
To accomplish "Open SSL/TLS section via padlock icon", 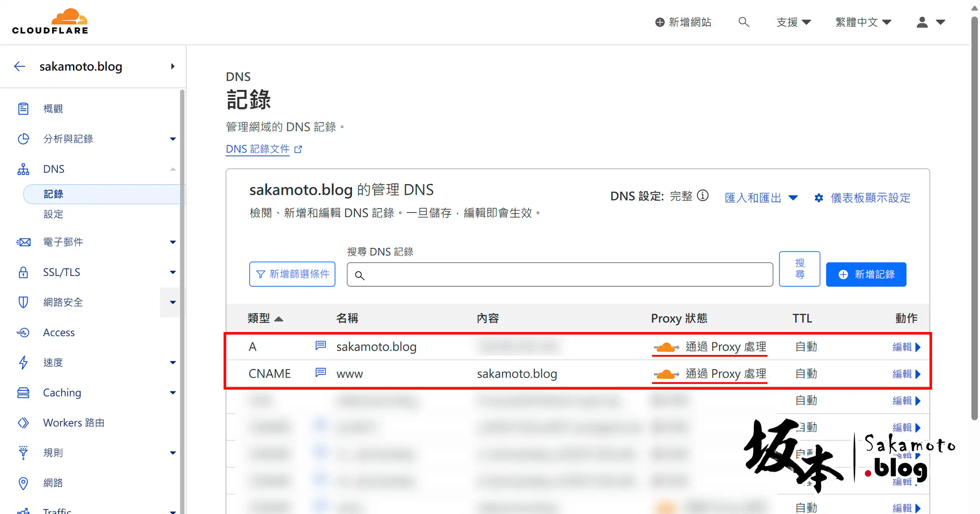I will [x=23, y=272].
